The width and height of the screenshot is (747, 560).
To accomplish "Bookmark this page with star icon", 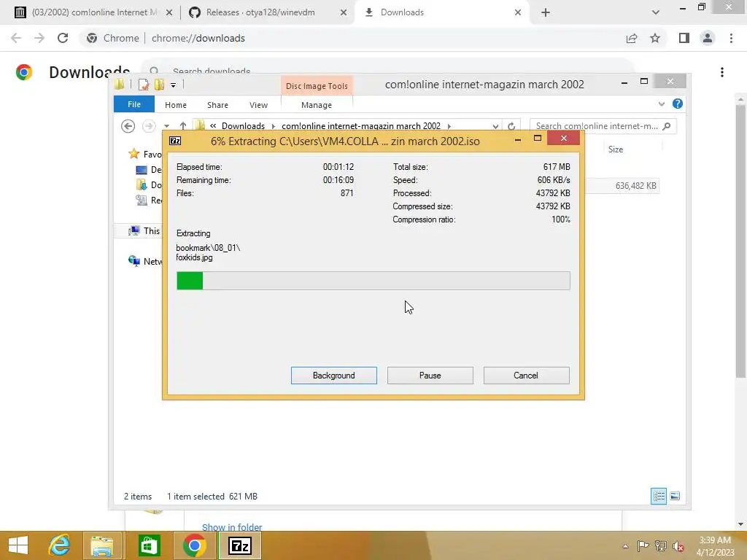I will (655, 38).
